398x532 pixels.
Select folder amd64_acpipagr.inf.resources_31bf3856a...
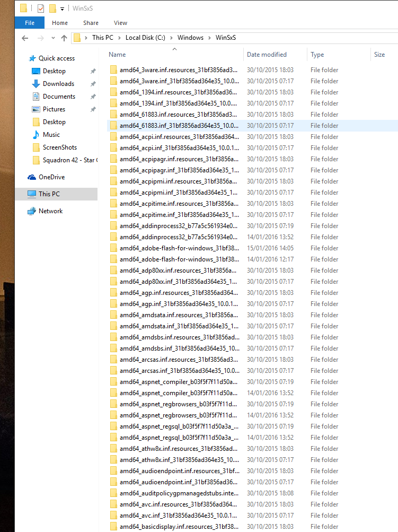(179, 159)
